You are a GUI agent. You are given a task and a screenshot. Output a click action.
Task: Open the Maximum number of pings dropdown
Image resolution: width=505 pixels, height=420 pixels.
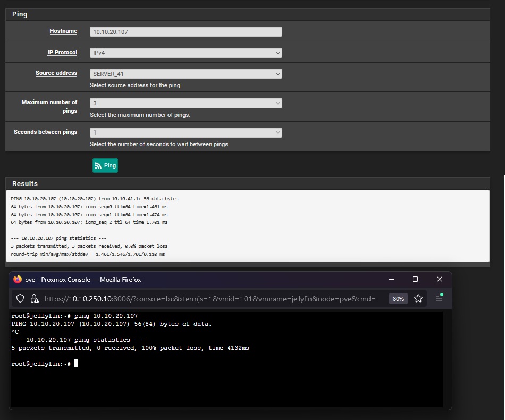pos(186,103)
